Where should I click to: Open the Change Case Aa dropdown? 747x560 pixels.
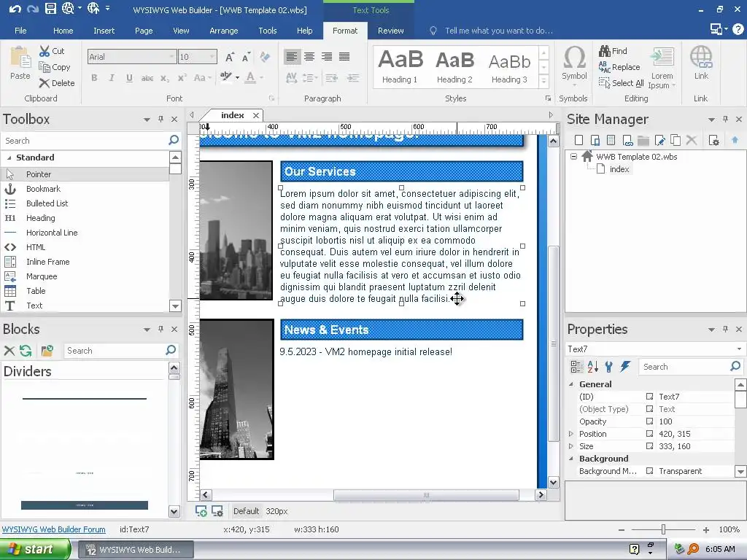point(203,77)
